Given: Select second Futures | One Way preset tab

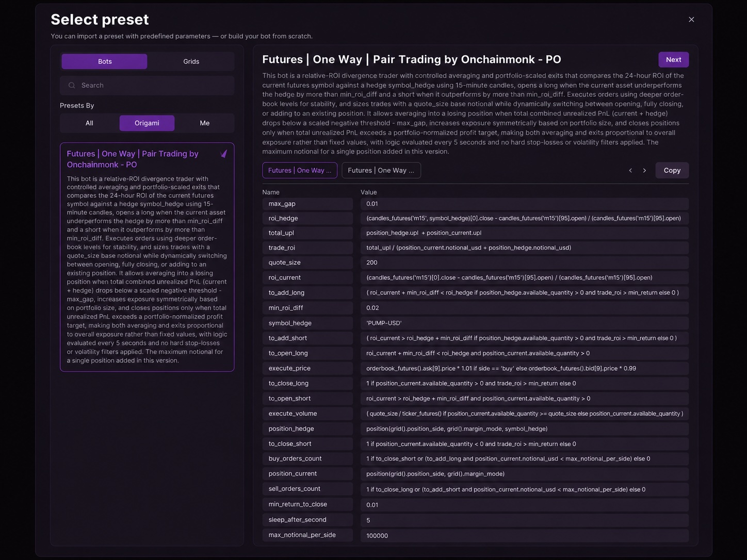Looking at the screenshot, I should pos(381,171).
